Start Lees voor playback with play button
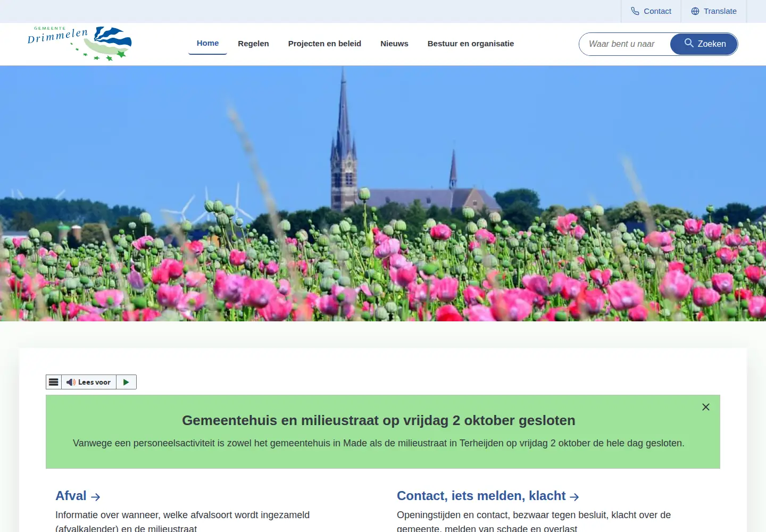This screenshot has width=766, height=532. [126, 382]
